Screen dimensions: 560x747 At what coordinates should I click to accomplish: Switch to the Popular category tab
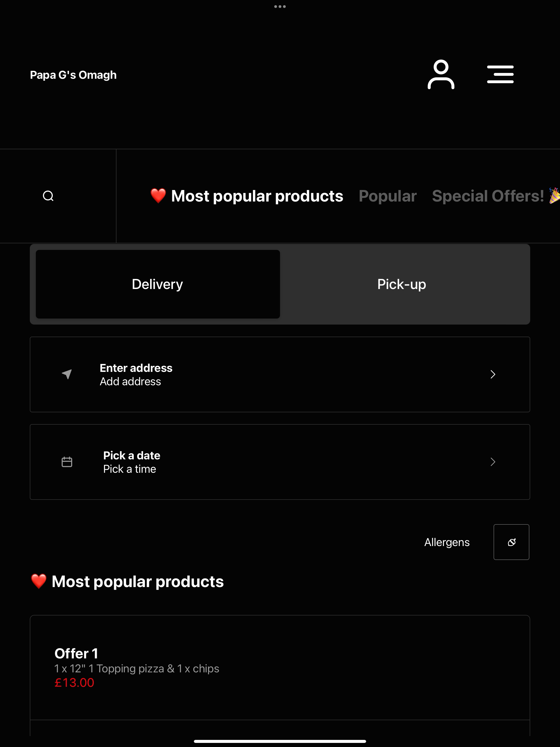coord(387,196)
